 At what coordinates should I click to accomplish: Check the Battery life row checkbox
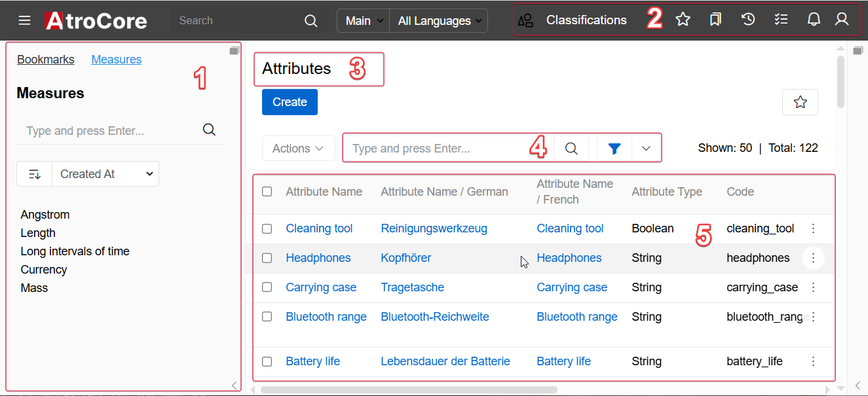pos(267,361)
